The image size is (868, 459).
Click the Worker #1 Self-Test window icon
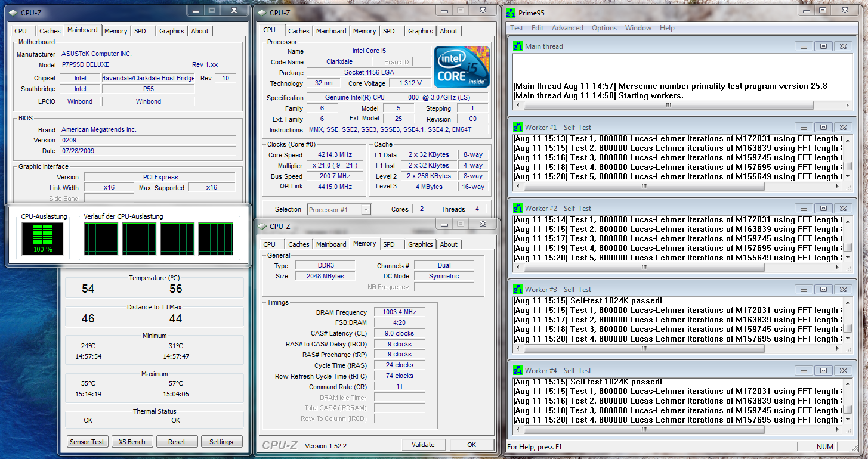518,128
